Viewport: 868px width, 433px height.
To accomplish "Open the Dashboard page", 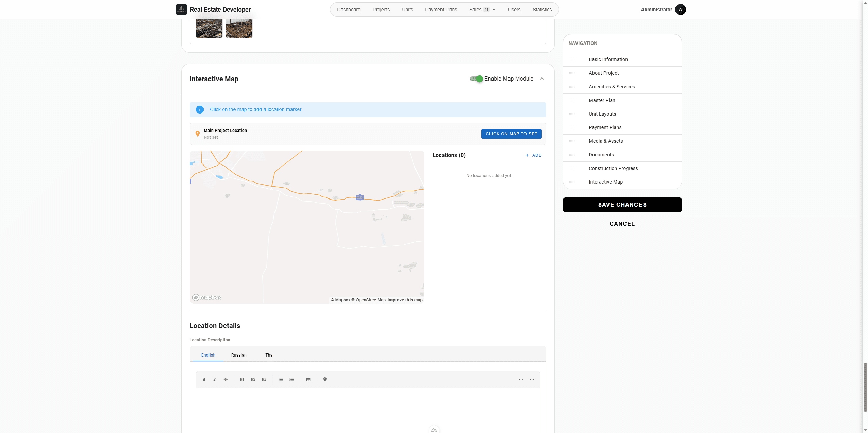I will click(x=349, y=10).
